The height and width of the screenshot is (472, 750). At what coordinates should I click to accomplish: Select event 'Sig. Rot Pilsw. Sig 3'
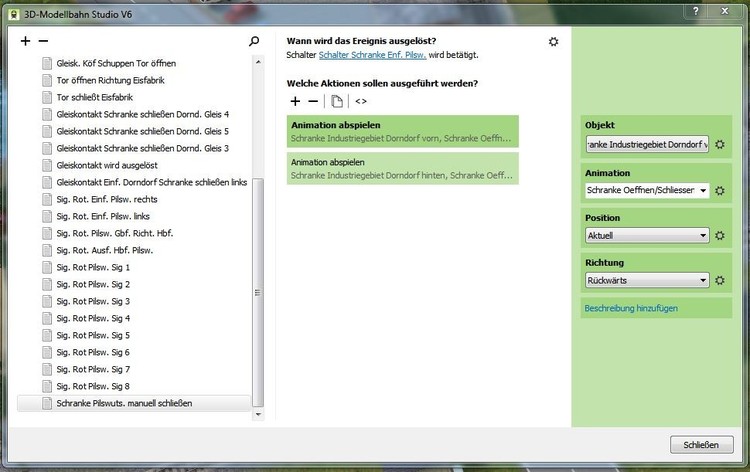[93, 301]
